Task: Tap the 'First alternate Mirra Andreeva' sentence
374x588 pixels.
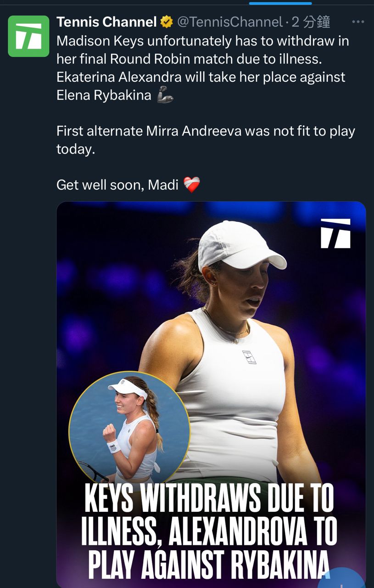Action: click(x=206, y=131)
